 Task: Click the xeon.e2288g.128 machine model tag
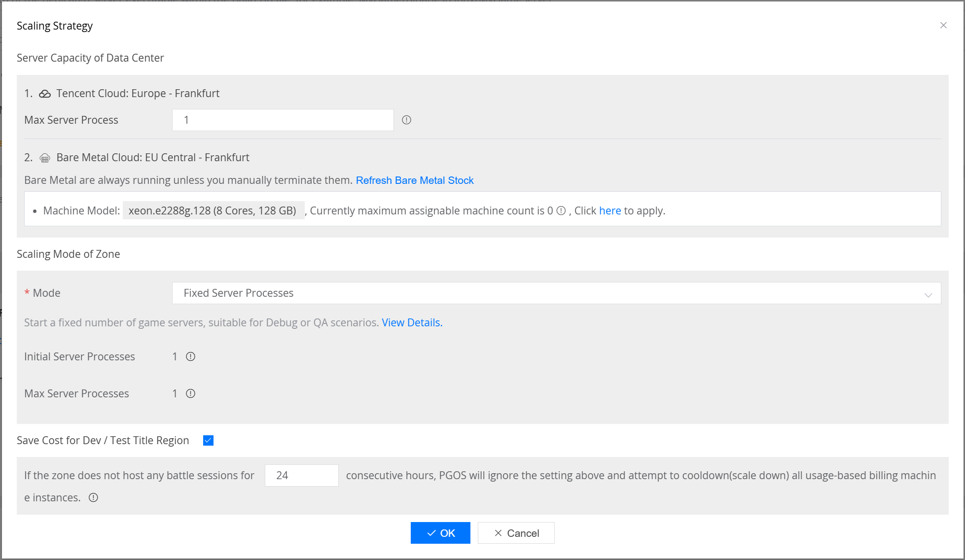[x=213, y=210]
